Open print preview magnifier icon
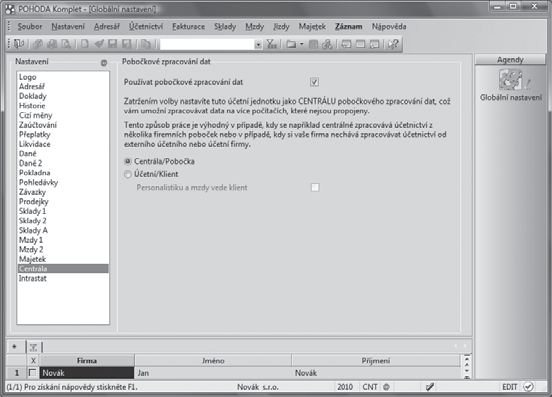Image resolution: width=552 pixels, height=397 pixels. [66, 44]
